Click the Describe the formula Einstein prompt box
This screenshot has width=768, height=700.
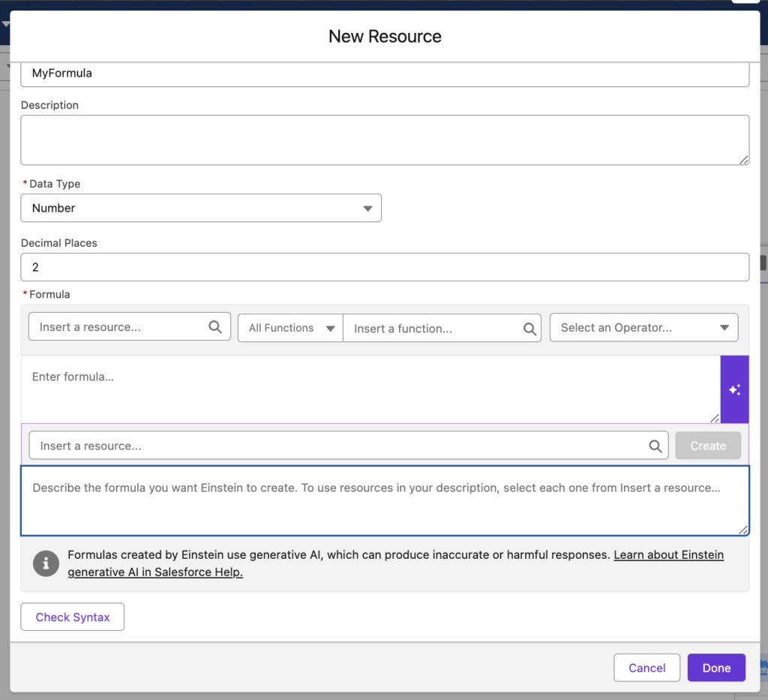coord(385,500)
